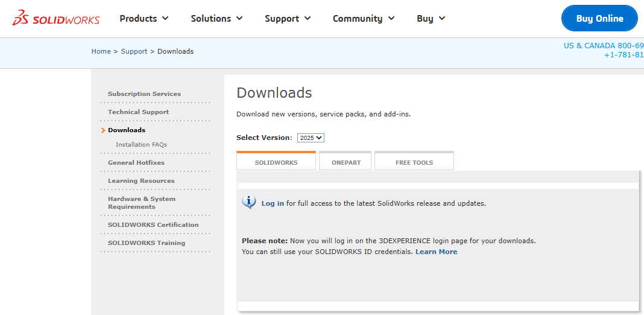644x315 pixels.
Task: Open the Community dropdown
Action: click(364, 19)
